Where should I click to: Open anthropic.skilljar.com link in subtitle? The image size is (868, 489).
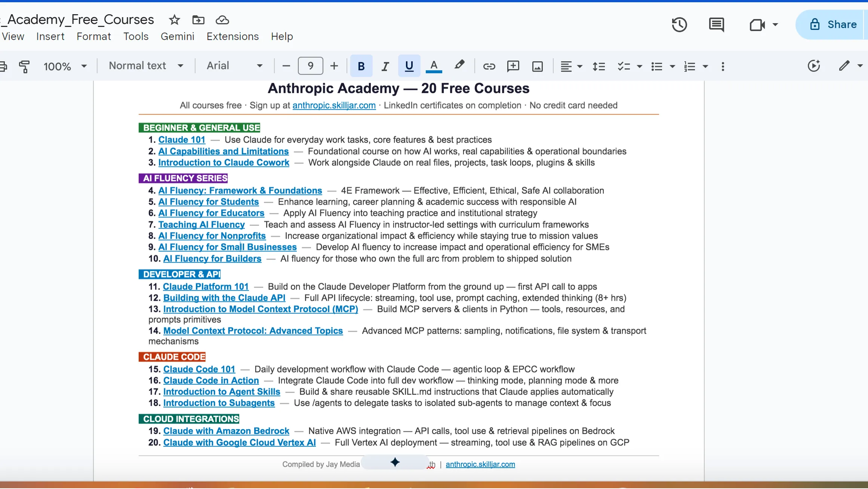pos(334,105)
